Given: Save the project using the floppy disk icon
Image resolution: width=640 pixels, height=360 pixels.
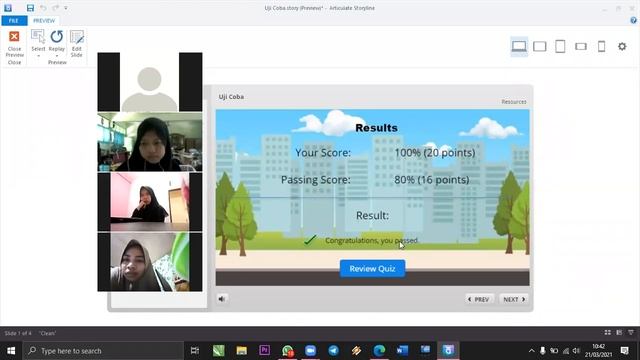Looking at the screenshot, I should [30, 8].
